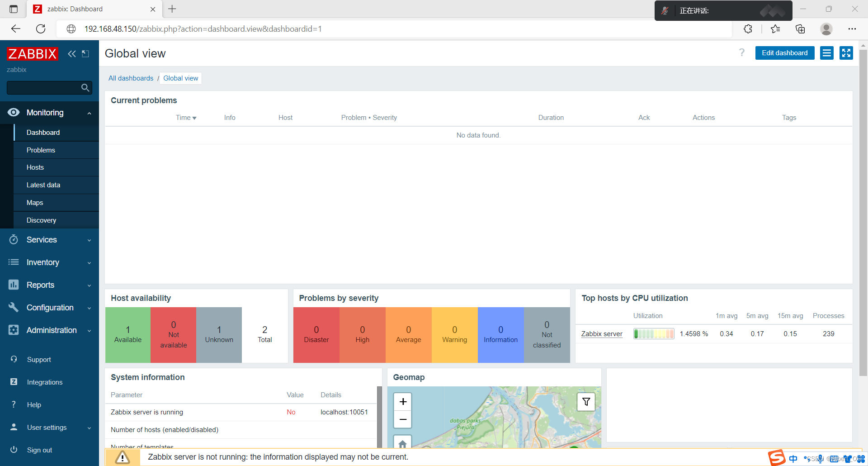Open the Hosts menu item
Viewport: 868px width, 466px height.
click(x=57, y=167)
